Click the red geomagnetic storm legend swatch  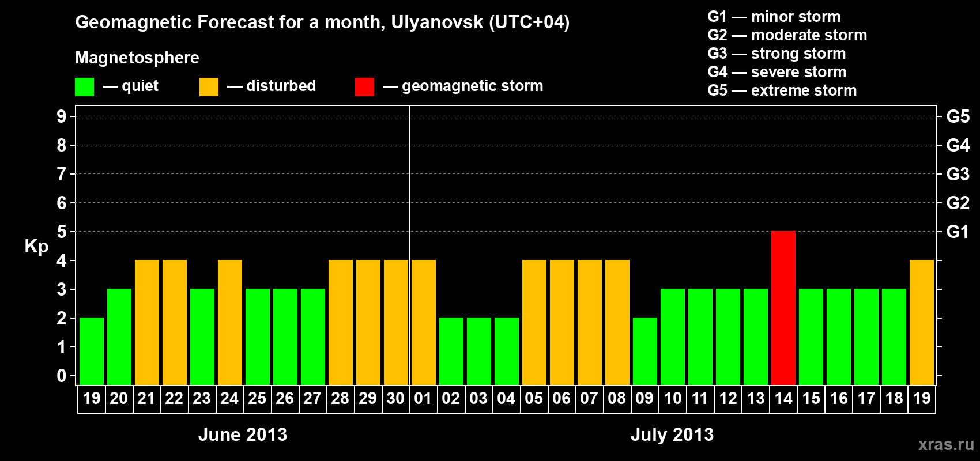365,87
